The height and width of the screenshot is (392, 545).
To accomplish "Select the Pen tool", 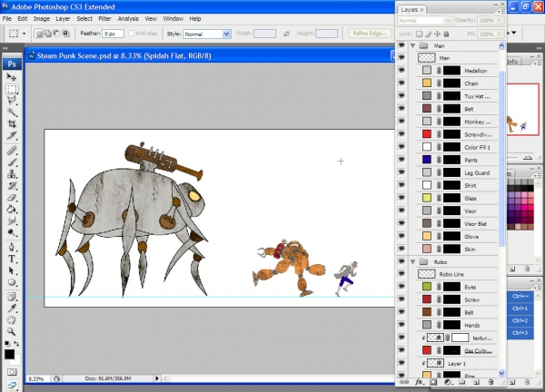I will (12, 247).
